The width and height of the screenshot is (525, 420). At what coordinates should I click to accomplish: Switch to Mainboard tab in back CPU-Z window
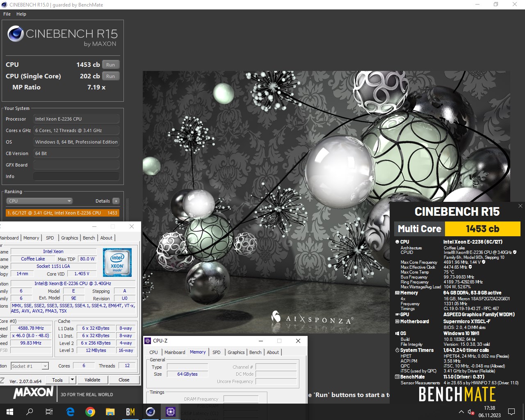point(9,238)
